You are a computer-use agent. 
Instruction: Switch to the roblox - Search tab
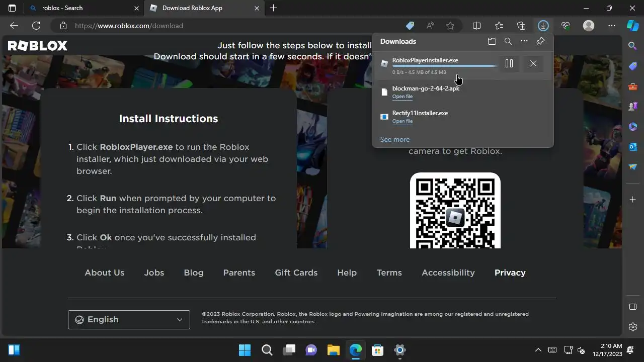tap(84, 8)
